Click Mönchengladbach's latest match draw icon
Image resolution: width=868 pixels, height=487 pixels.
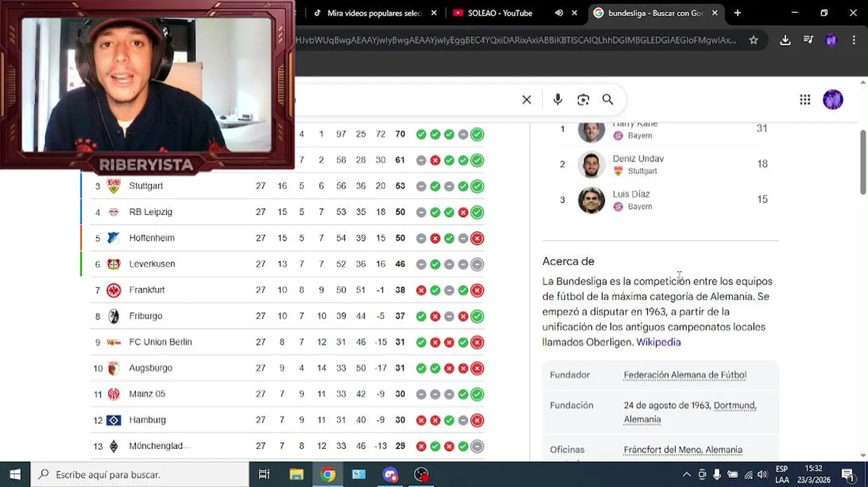[477, 446]
